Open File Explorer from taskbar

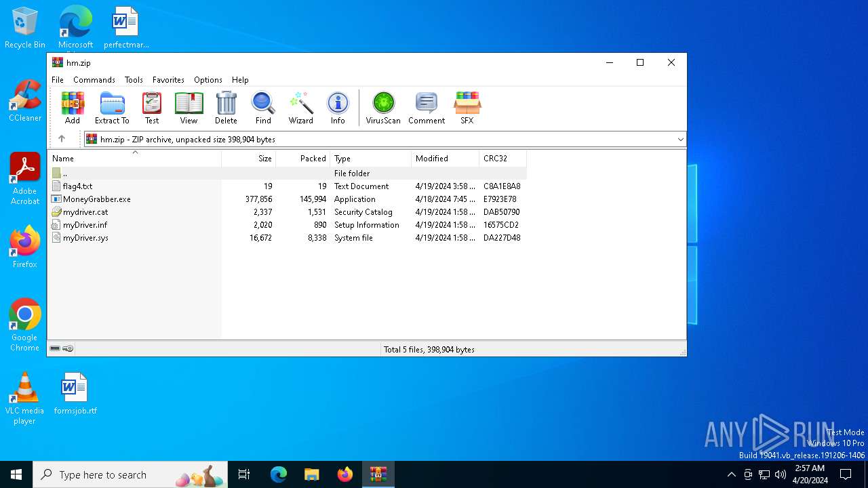[x=311, y=474]
